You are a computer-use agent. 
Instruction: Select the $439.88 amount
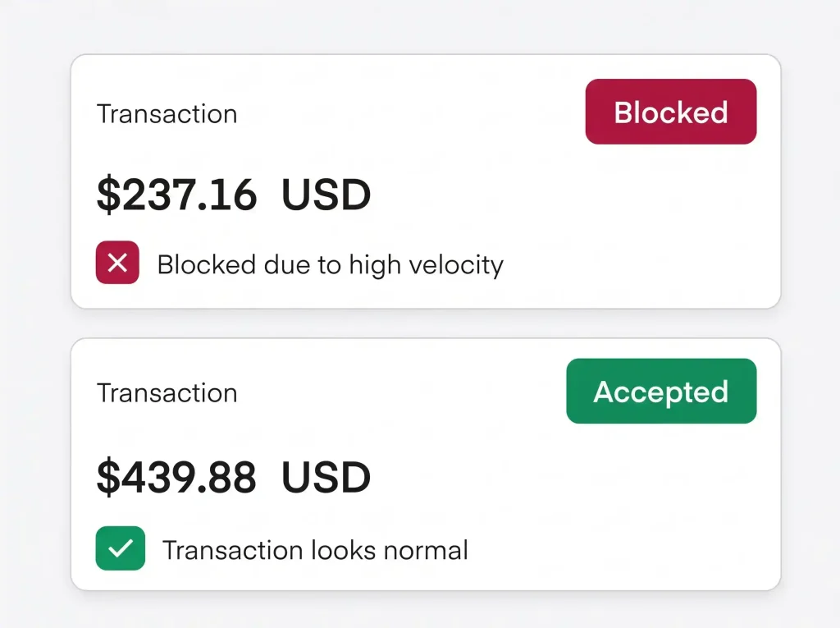pos(177,477)
